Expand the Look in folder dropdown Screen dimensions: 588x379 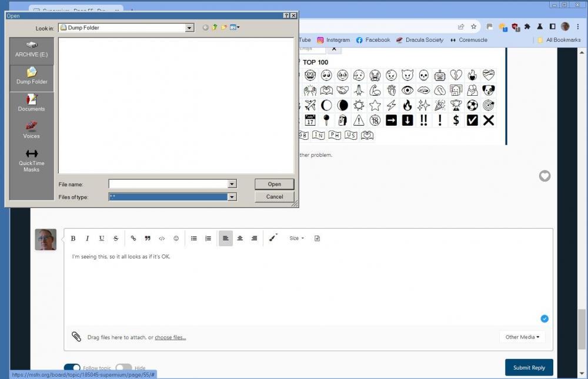189,28
